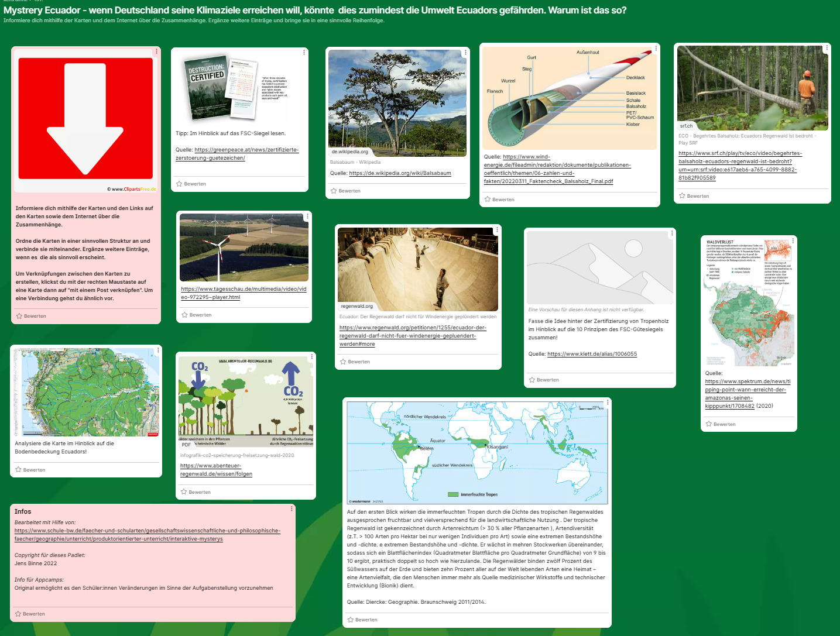The image size is (840, 636).
Task: Click Bewerten star on Waldverlust map card
Action: [709, 424]
